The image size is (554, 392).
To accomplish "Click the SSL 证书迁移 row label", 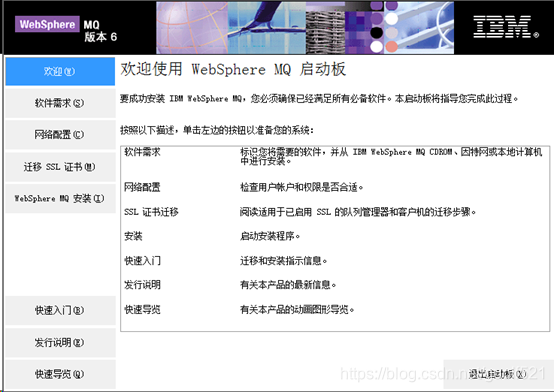I will tap(151, 212).
